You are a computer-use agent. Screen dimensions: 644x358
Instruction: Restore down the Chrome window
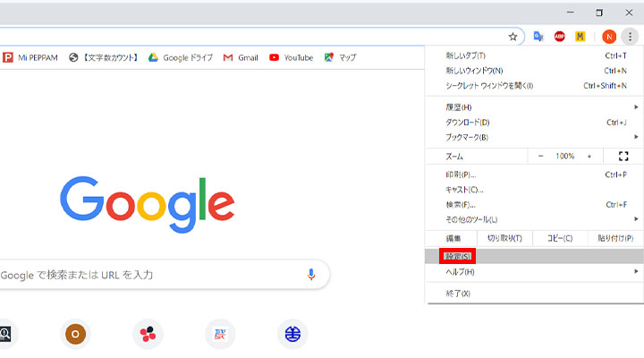(599, 13)
